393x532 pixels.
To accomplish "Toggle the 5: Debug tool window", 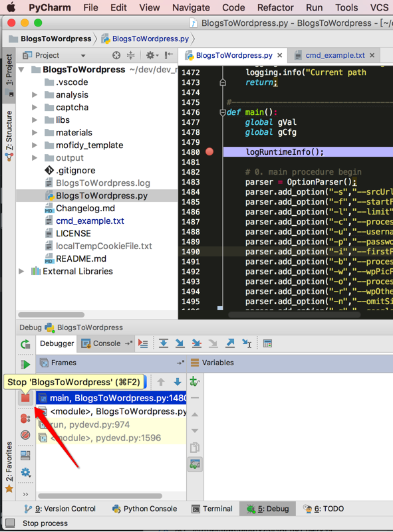I will [268, 509].
